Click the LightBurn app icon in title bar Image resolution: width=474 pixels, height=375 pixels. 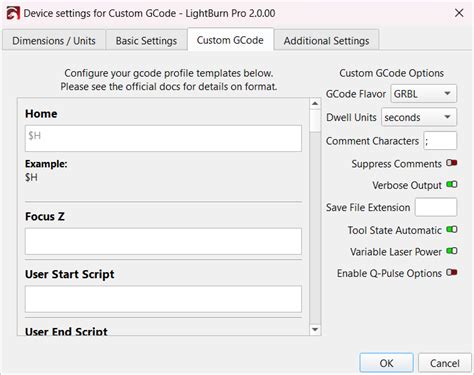(13, 13)
